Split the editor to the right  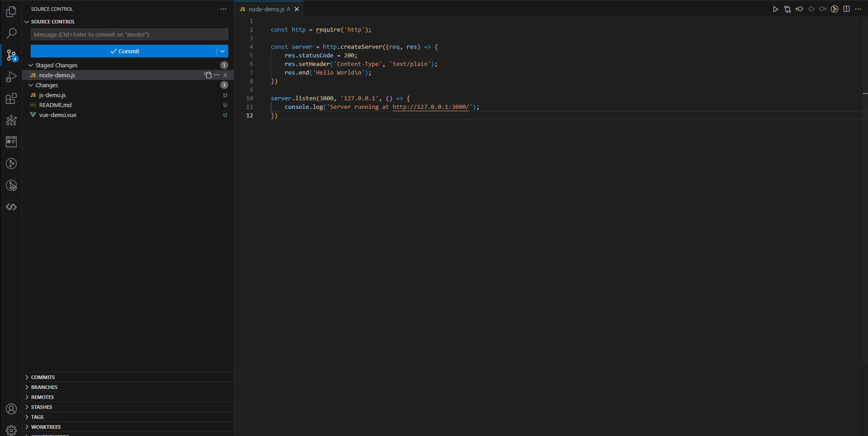point(846,9)
